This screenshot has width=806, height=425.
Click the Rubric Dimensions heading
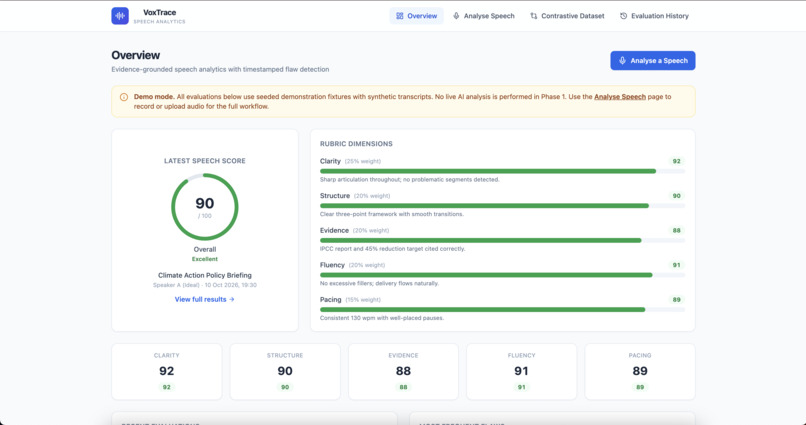356,144
